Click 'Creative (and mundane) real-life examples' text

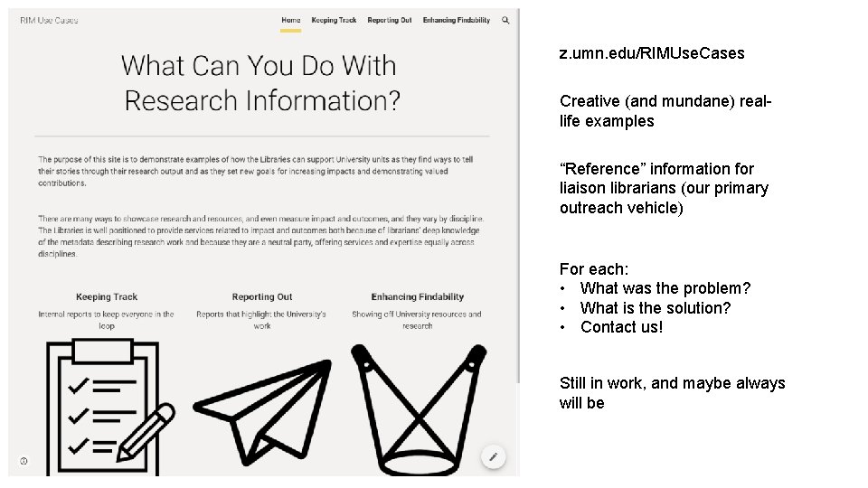point(665,110)
